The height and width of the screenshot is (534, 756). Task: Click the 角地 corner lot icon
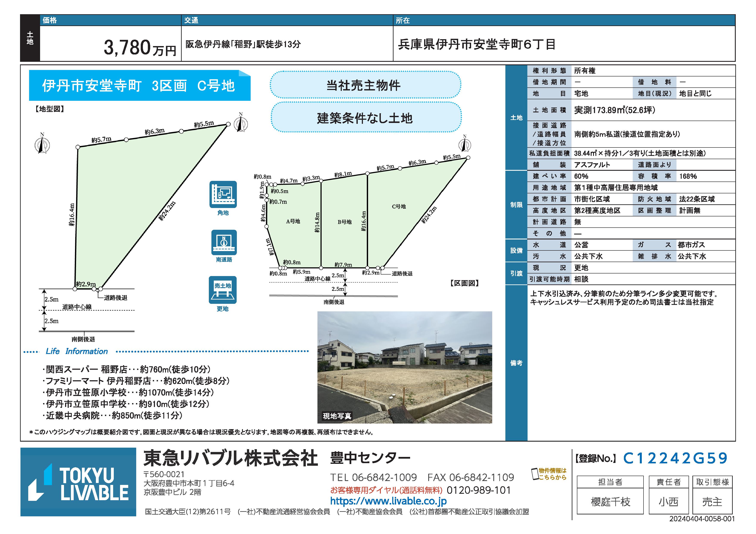point(223,194)
